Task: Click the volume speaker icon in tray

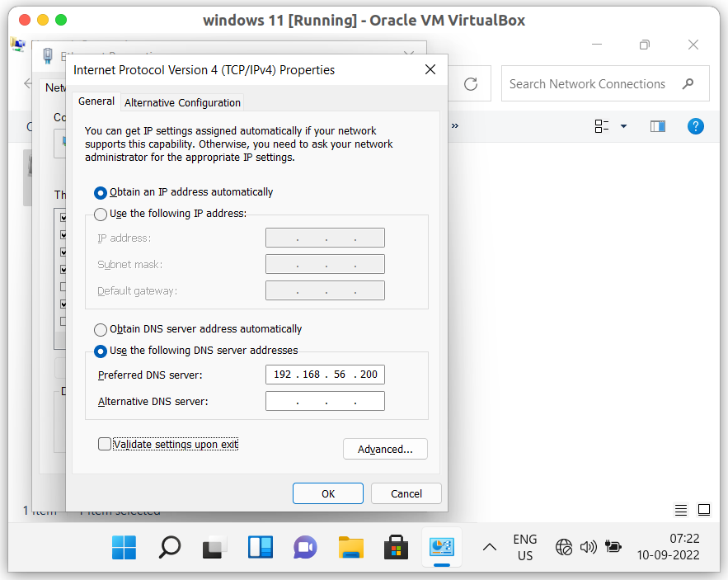Action: point(588,546)
